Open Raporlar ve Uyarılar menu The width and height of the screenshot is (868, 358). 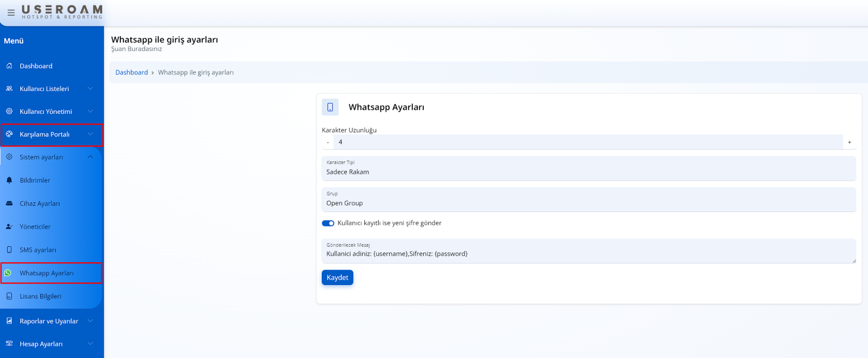(x=49, y=321)
